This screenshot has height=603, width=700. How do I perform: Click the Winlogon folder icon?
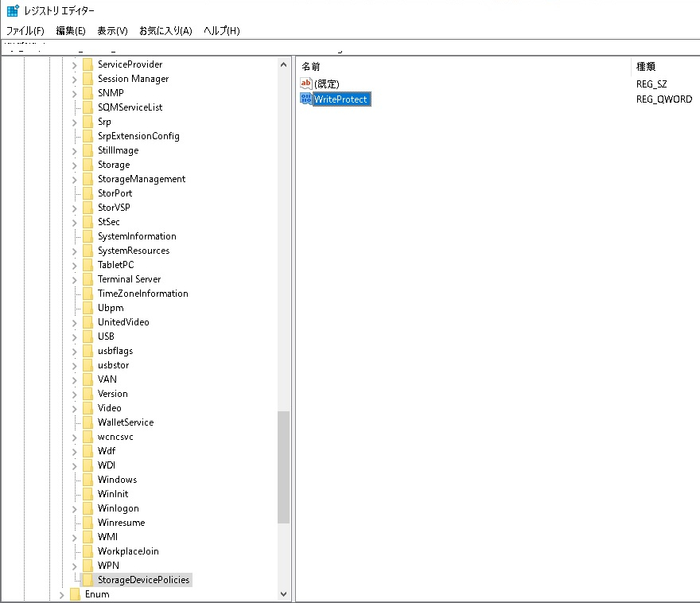(x=87, y=508)
